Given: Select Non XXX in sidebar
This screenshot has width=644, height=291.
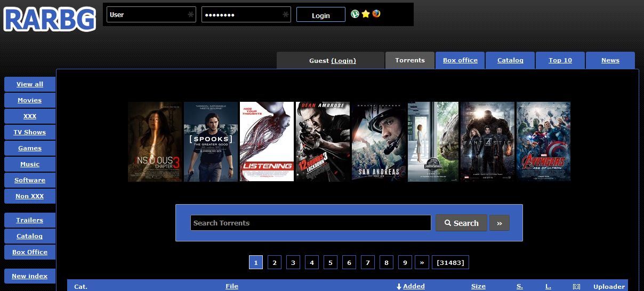Looking at the screenshot, I should tap(30, 196).
